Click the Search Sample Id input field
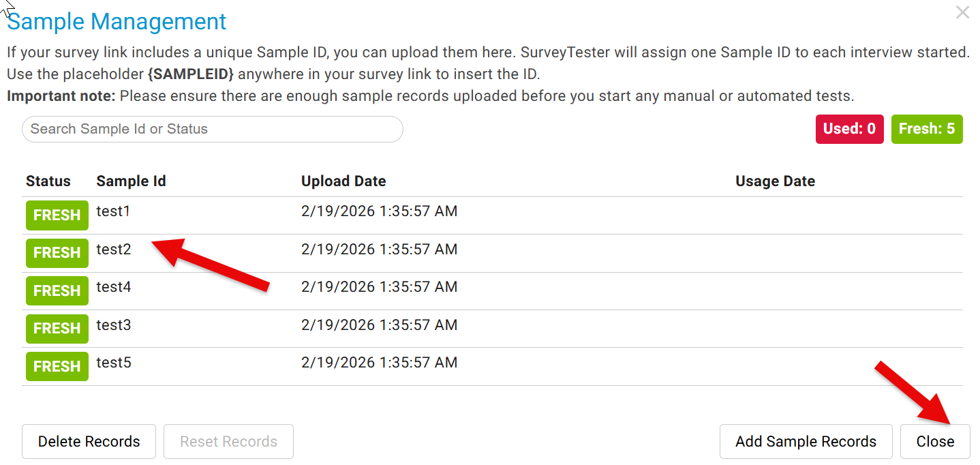 [x=212, y=129]
